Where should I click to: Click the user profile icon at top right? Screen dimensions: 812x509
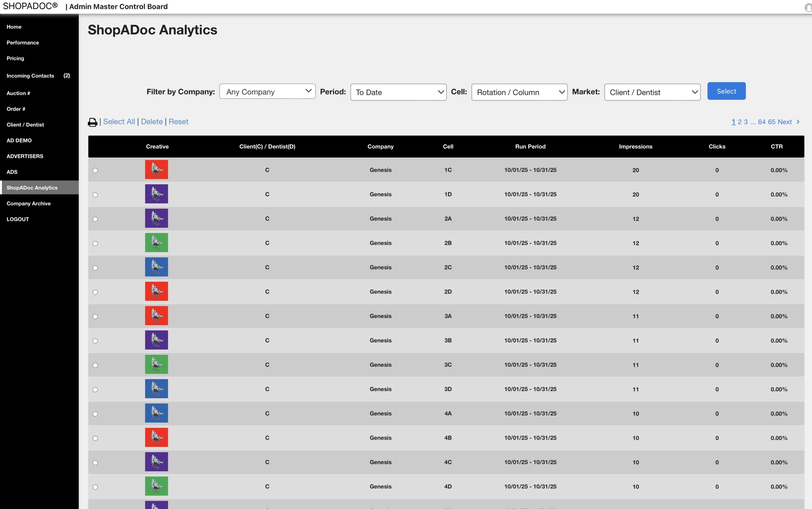(808, 8)
